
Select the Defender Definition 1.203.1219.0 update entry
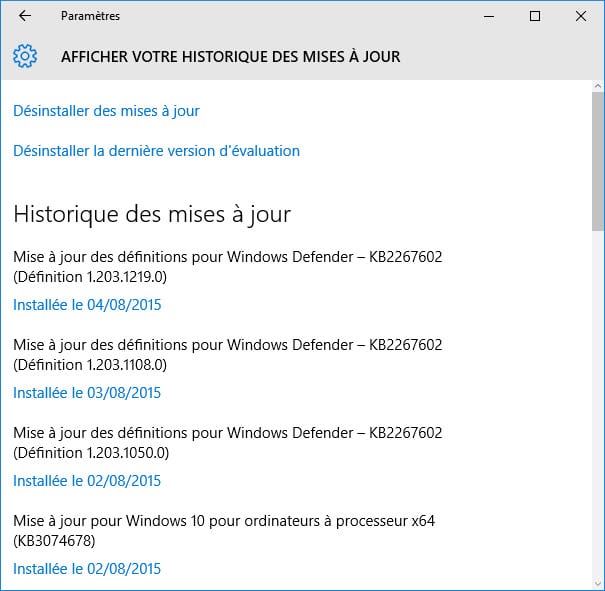227,267
